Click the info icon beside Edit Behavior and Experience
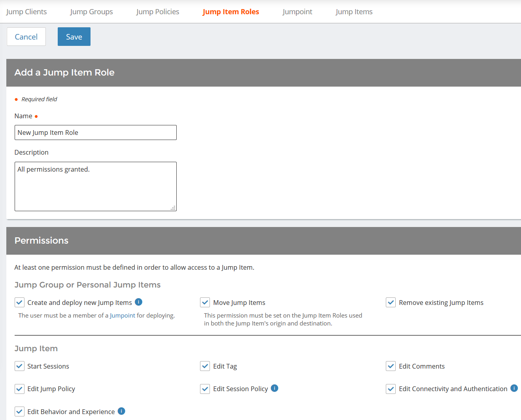Viewport: 521px width, 420px height. point(121,411)
